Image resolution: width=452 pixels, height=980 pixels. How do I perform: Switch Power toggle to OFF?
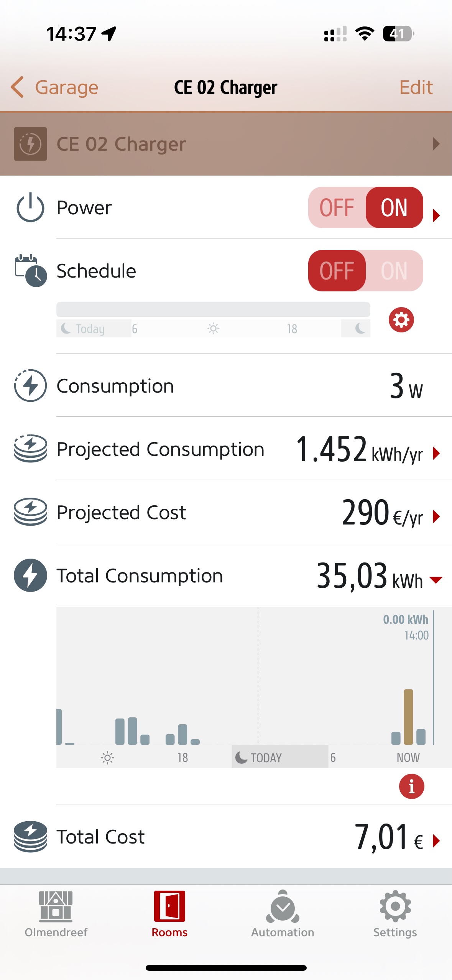[337, 207]
